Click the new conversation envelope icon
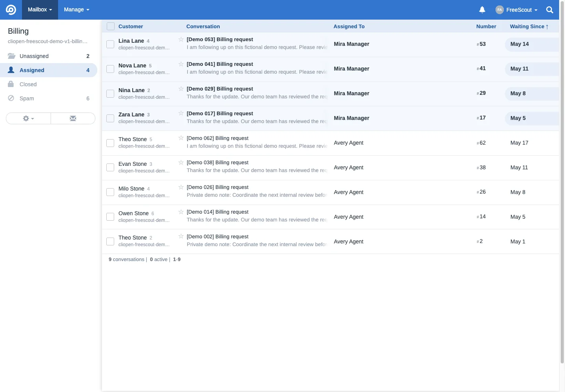The height and width of the screenshot is (392, 565). (73, 118)
